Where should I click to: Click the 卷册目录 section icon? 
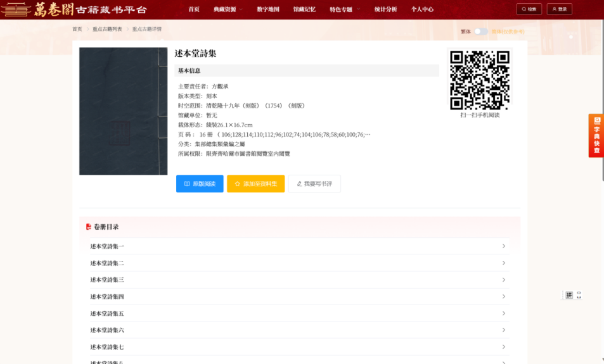click(89, 227)
